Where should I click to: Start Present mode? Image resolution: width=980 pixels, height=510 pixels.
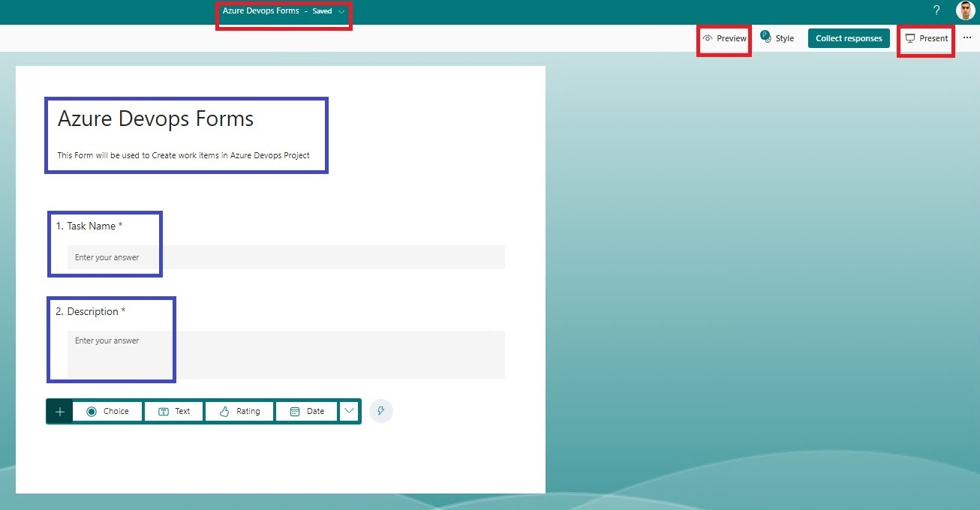(927, 38)
